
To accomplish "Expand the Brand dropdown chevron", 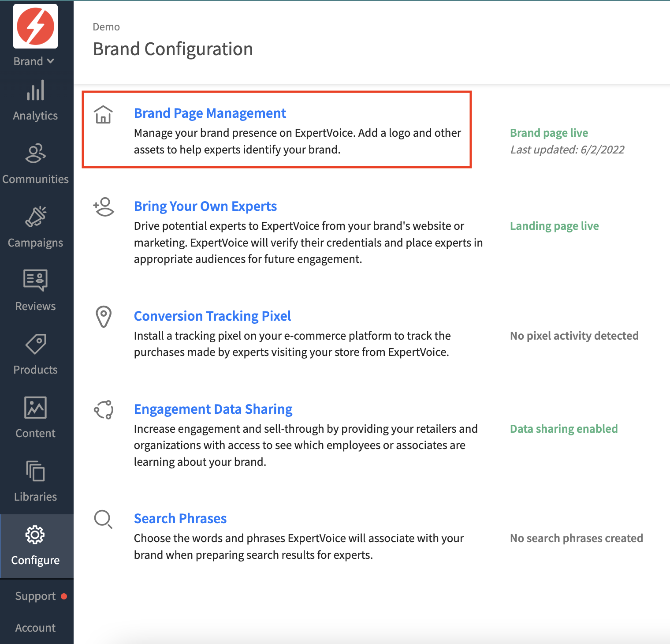I will 51,61.
